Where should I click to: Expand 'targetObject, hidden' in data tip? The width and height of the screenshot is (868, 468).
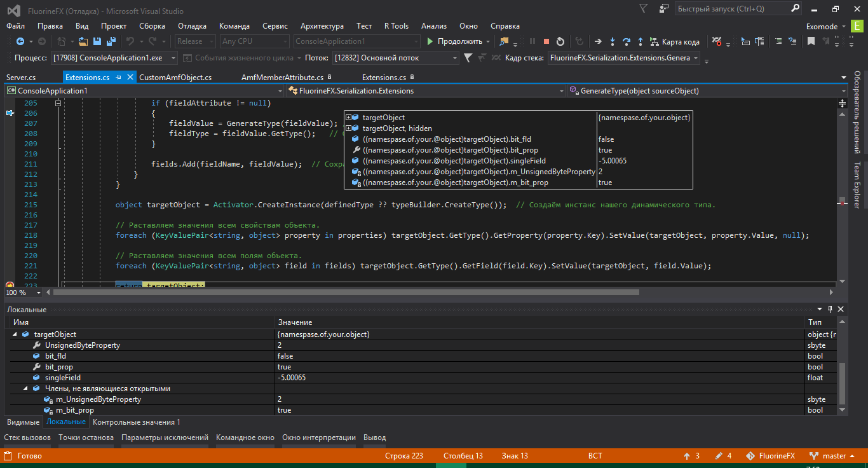coord(348,128)
